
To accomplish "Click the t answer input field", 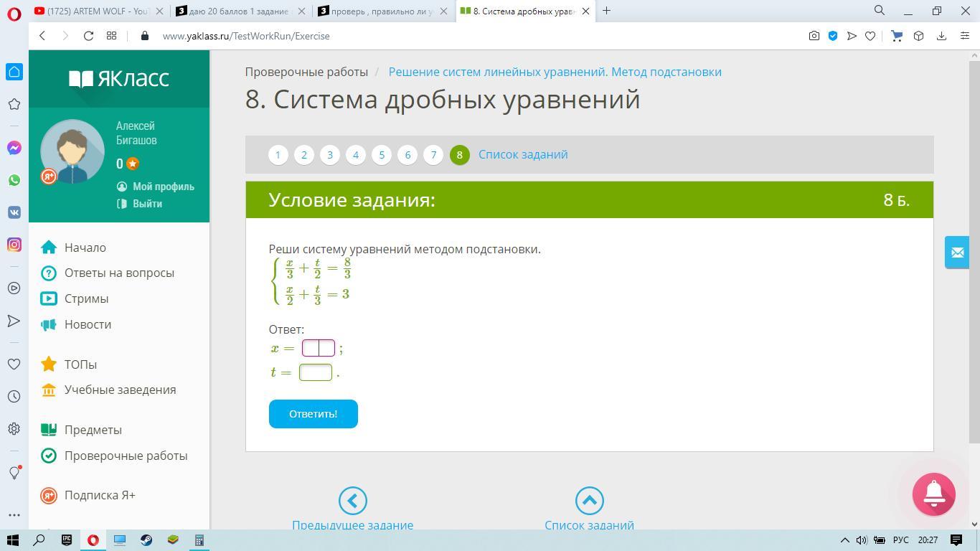I will (316, 372).
